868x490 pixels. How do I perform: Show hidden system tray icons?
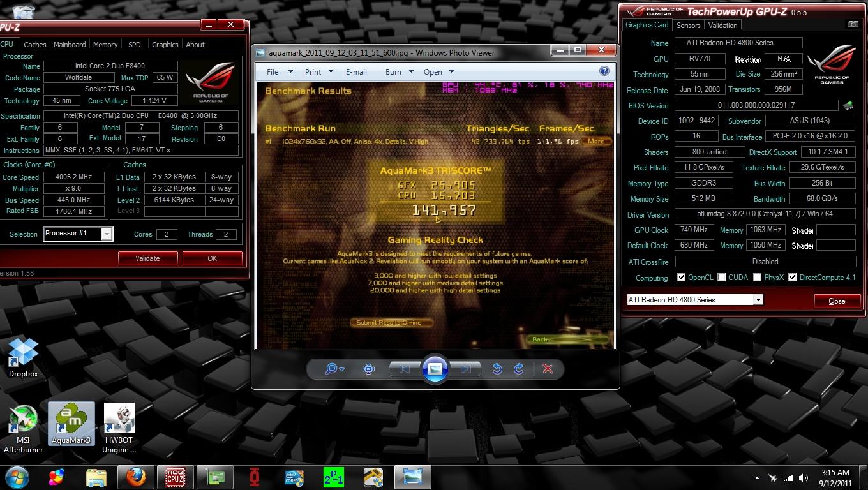point(757,478)
